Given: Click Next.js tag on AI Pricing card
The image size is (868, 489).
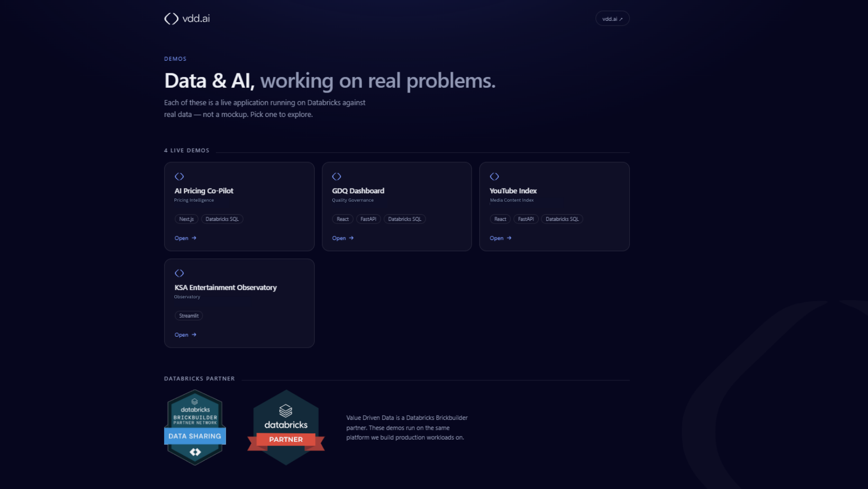Looking at the screenshot, I should pyautogui.click(x=186, y=219).
